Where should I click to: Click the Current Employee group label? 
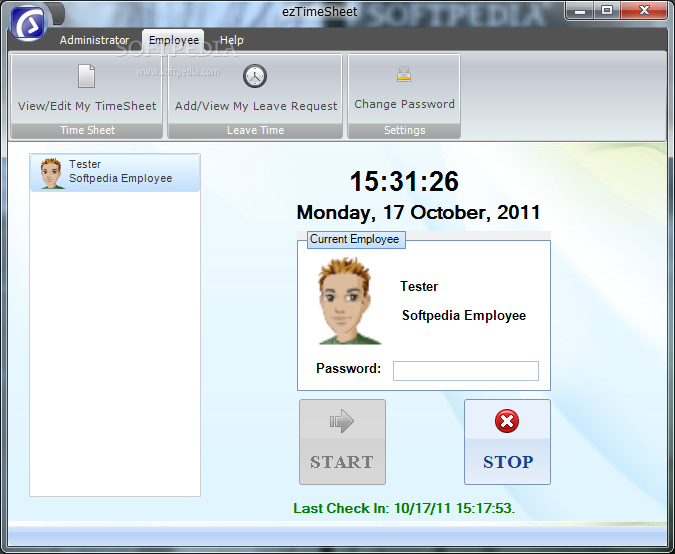[355, 239]
